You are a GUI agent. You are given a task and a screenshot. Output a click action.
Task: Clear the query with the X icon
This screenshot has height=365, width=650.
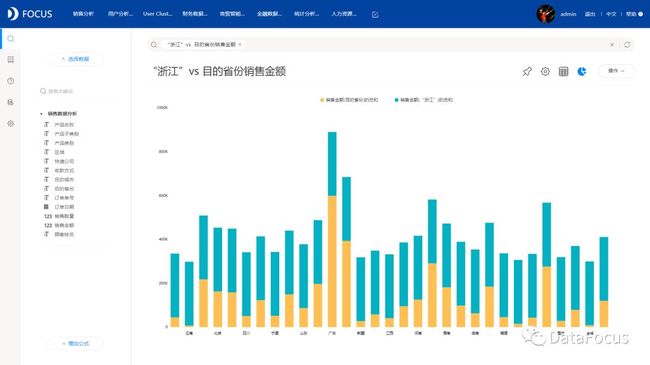[612, 44]
